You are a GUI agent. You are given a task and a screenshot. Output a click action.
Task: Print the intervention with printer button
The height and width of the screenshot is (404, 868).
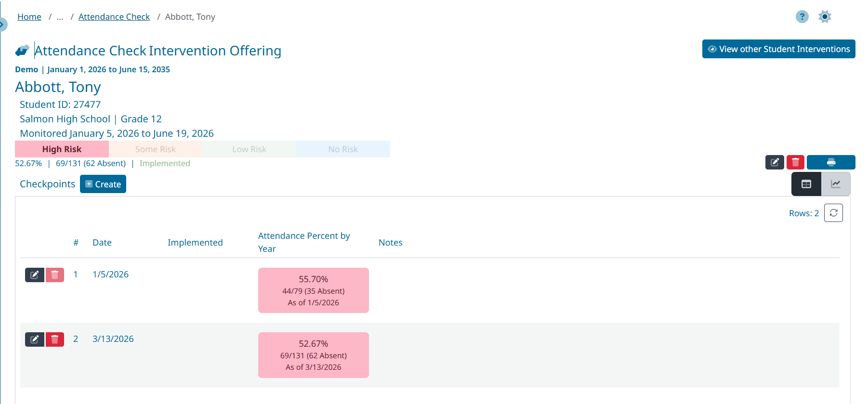(831, 162)
